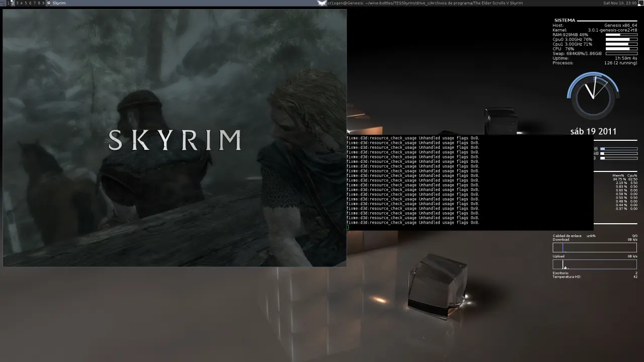Viewport: 644px width, 362px height.
Task: Click the Download speed graph
Action: coord(595,247)
